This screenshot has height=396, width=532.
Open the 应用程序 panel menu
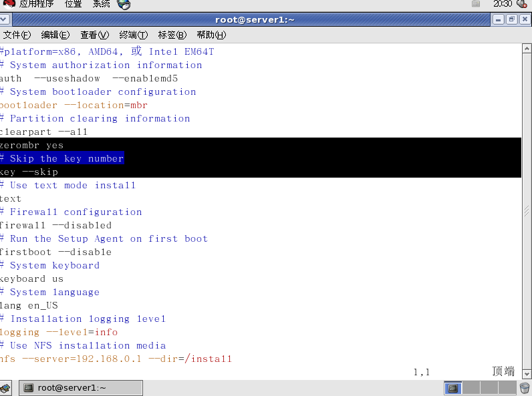pyautogui.click(x=36, y=4)
